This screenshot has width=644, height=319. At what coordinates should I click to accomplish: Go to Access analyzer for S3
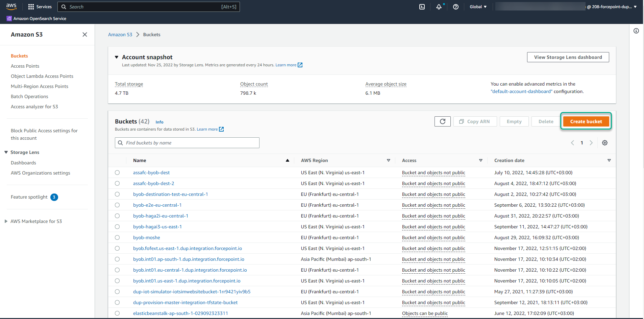pyautogui.click(x=34, y=107)
